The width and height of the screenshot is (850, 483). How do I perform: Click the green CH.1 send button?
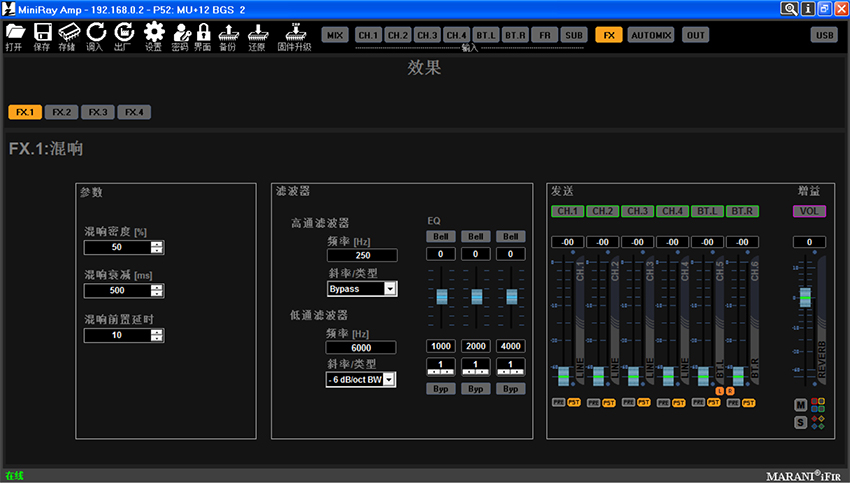coord(568,212)
